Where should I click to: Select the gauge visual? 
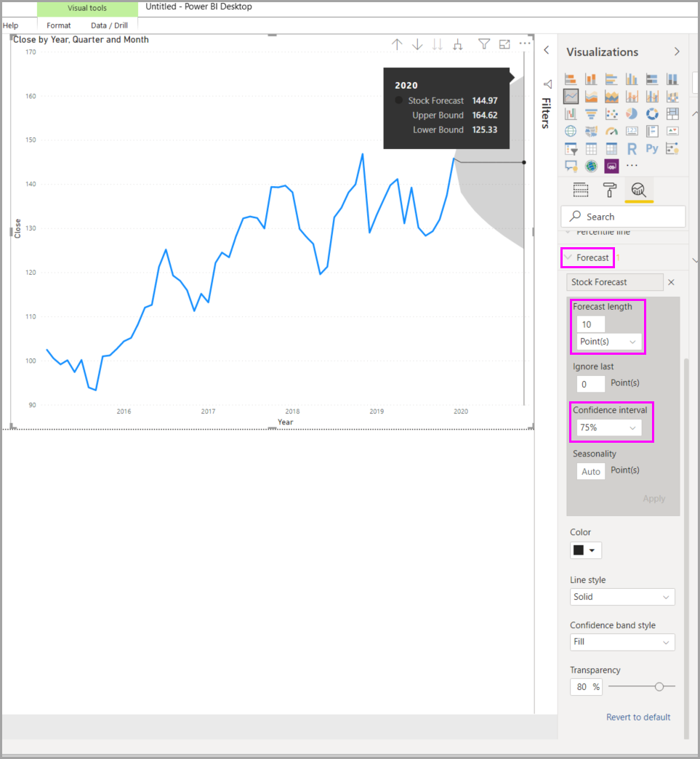tap(611, 131)
